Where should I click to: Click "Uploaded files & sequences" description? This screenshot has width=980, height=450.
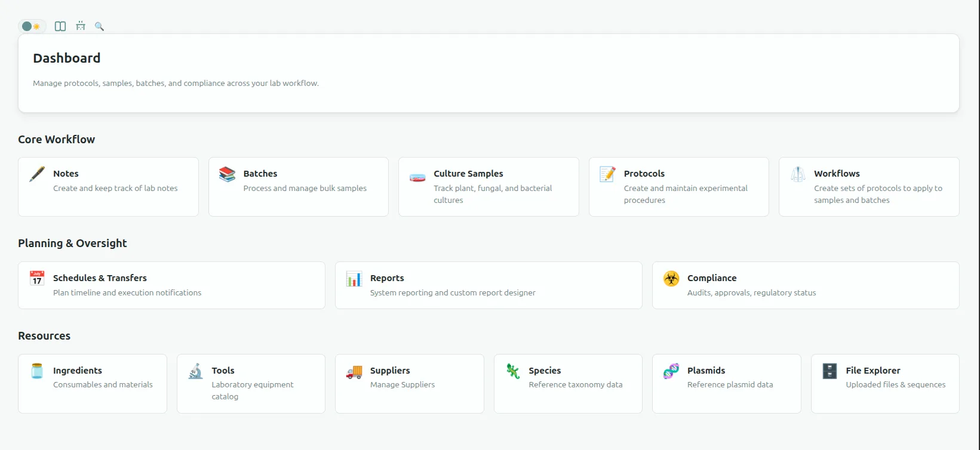click(896, 384)
